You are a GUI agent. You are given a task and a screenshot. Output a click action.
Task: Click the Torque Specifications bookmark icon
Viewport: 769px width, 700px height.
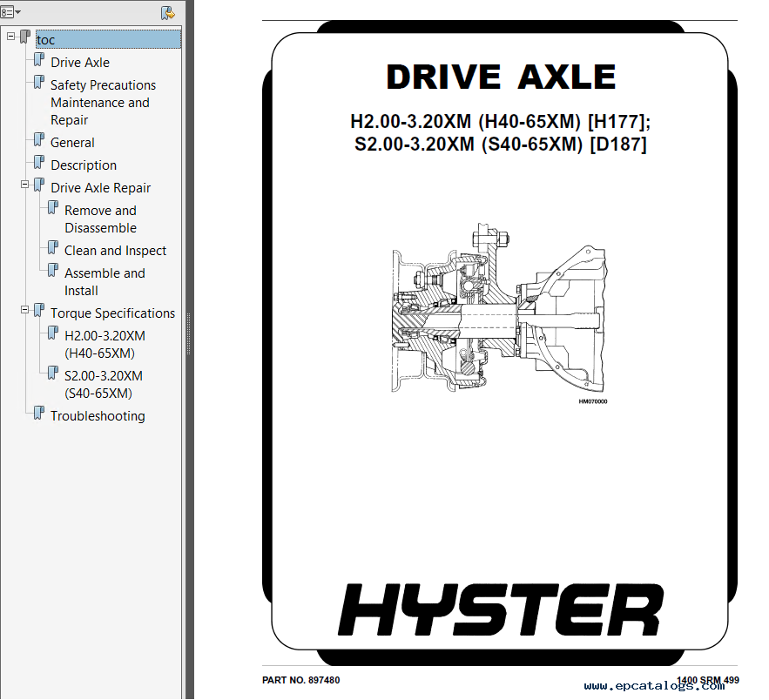click(x=38, y=310)
